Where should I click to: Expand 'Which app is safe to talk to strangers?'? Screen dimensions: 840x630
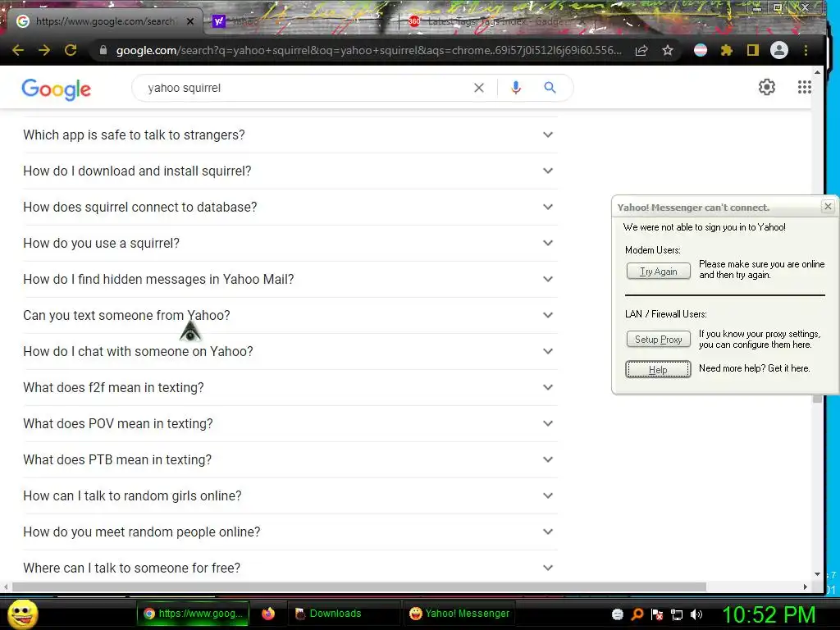290,135
